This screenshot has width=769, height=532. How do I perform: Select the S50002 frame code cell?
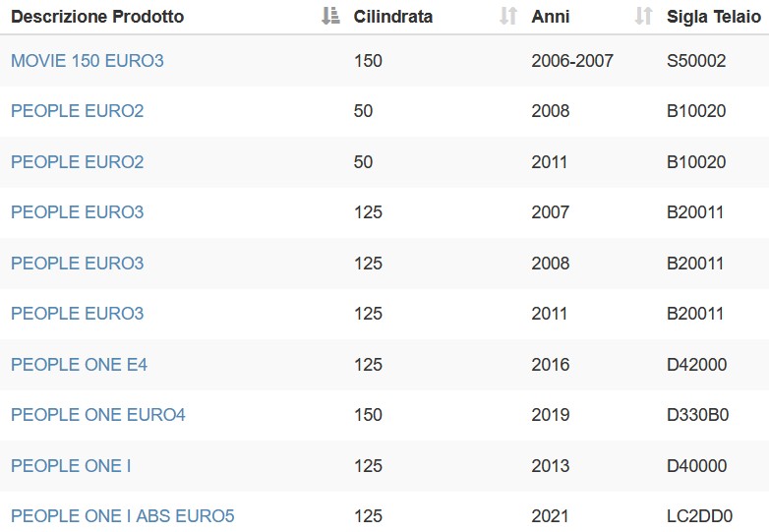coord(696,61)
